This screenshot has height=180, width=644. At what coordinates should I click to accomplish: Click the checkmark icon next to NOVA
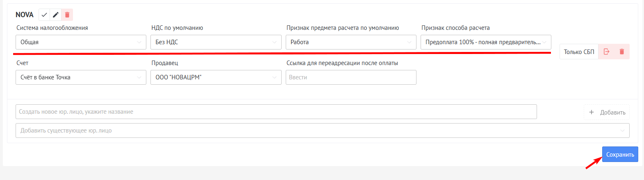click(44, 15)
